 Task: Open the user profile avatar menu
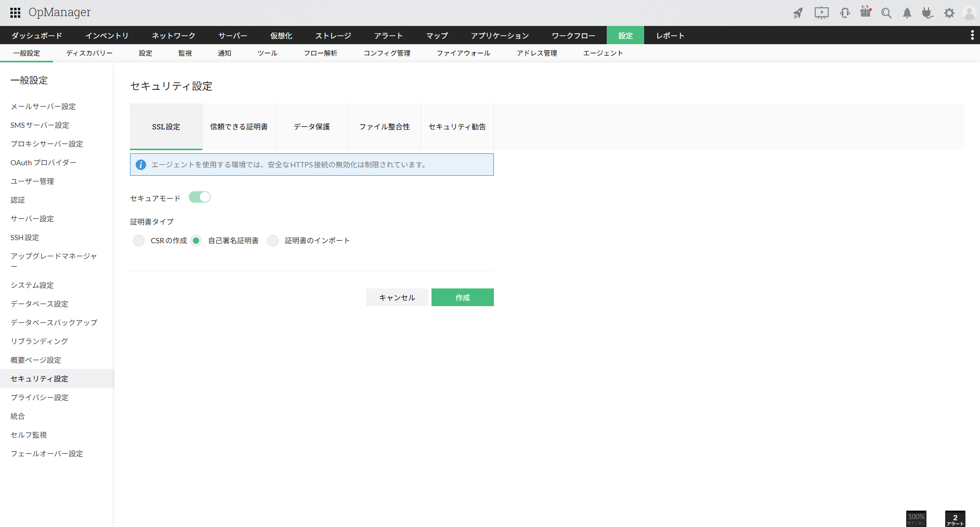click(969, 13)
